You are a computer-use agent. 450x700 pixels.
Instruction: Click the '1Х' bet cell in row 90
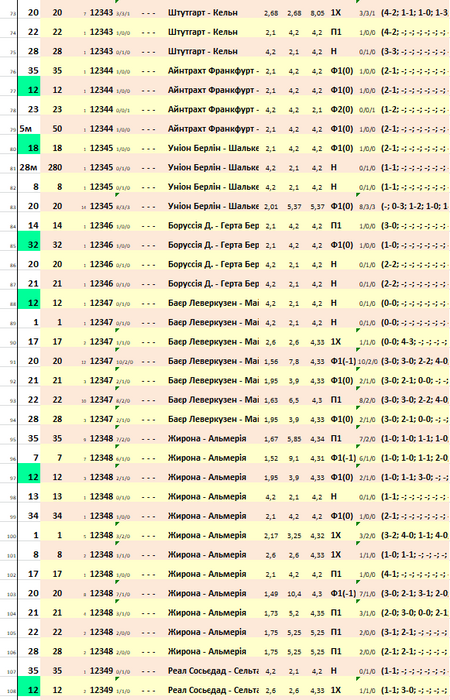tap(336, 342)
